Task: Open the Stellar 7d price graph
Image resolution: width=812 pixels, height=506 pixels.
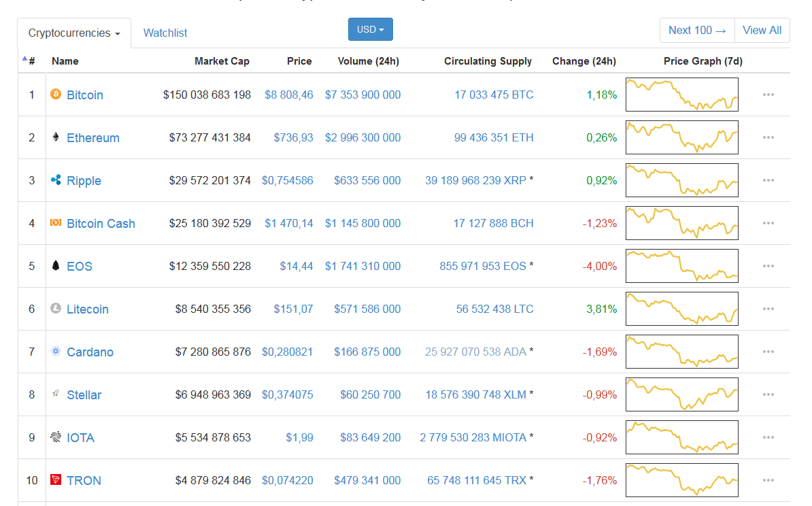Action: point(682,394)
